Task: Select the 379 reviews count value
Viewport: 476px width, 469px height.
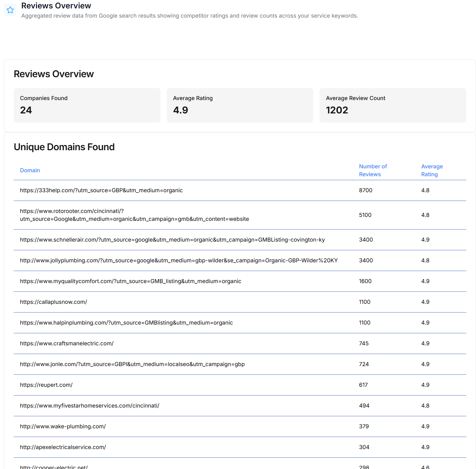Action: pos(364,426)
